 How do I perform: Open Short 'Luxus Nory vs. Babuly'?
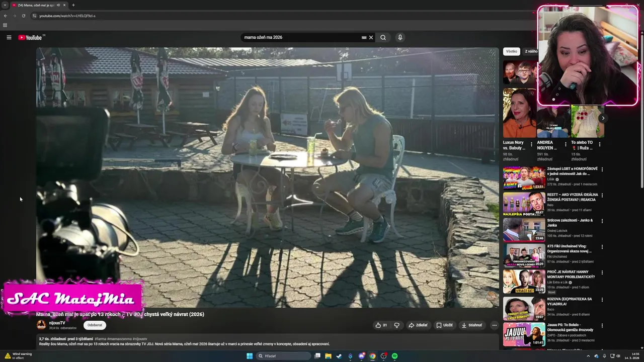click(x=520, y=113)
